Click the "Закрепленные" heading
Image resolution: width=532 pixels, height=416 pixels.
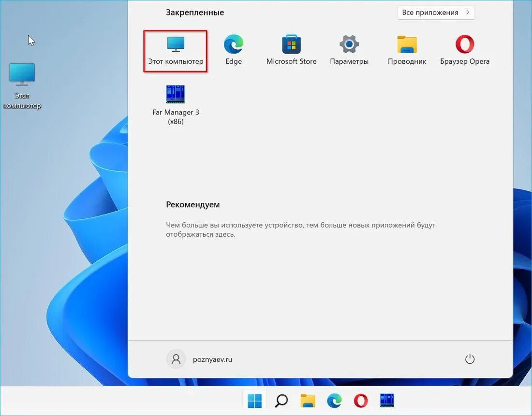pos(195,13)
